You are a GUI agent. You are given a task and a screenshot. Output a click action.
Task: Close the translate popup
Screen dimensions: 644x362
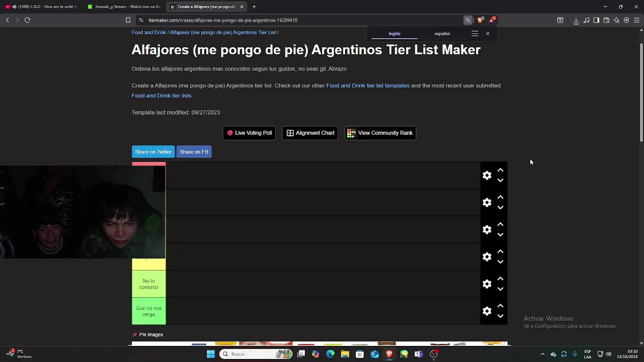tap(488, 34)
